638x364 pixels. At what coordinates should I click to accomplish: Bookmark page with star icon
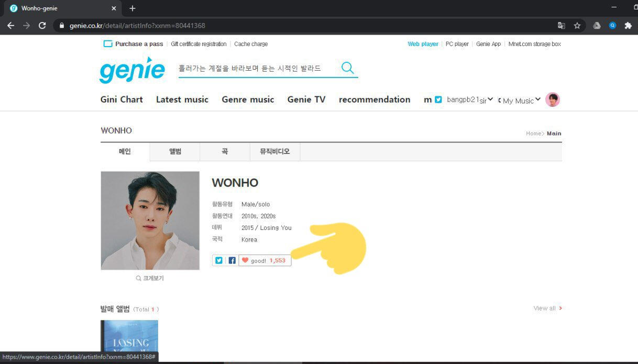pos(577,25)
